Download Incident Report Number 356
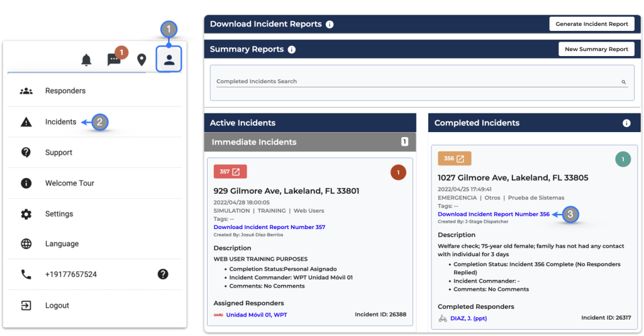This screenshot has height=336, width=644. coord(494,214)
